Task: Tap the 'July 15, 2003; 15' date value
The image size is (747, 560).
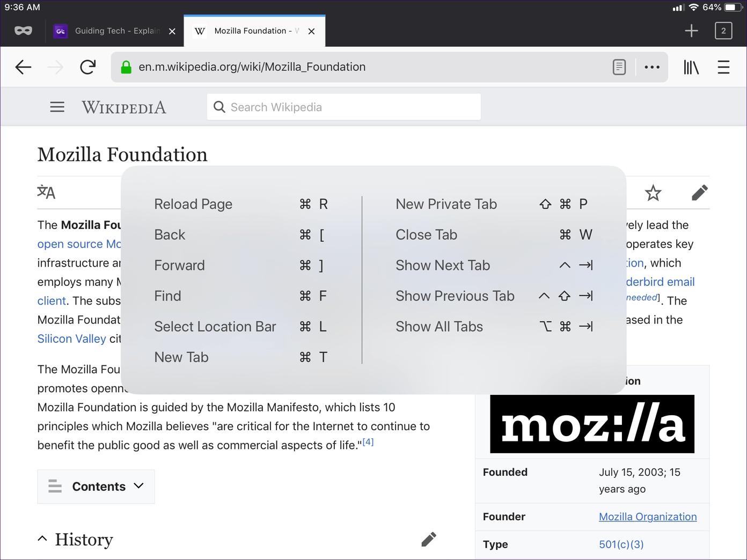Action: (x=640, y=472)
